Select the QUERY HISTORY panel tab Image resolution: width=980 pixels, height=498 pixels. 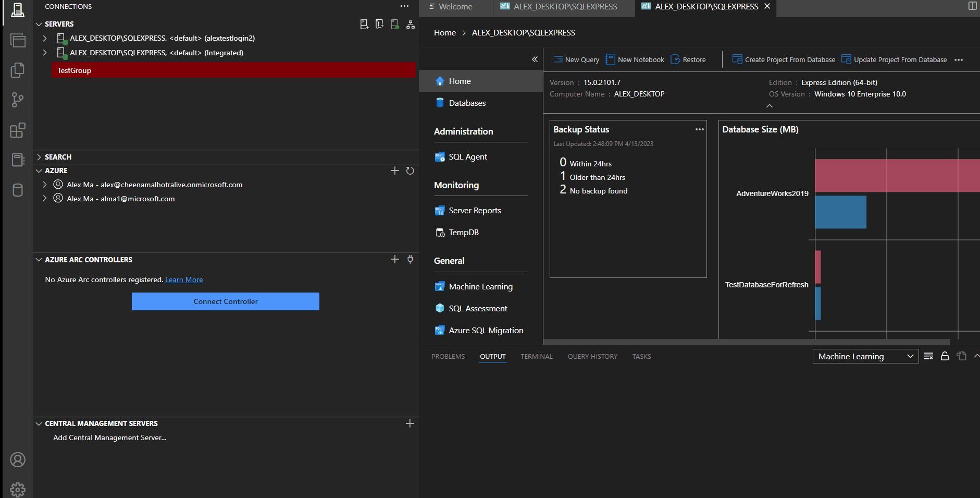coord(592,356)
